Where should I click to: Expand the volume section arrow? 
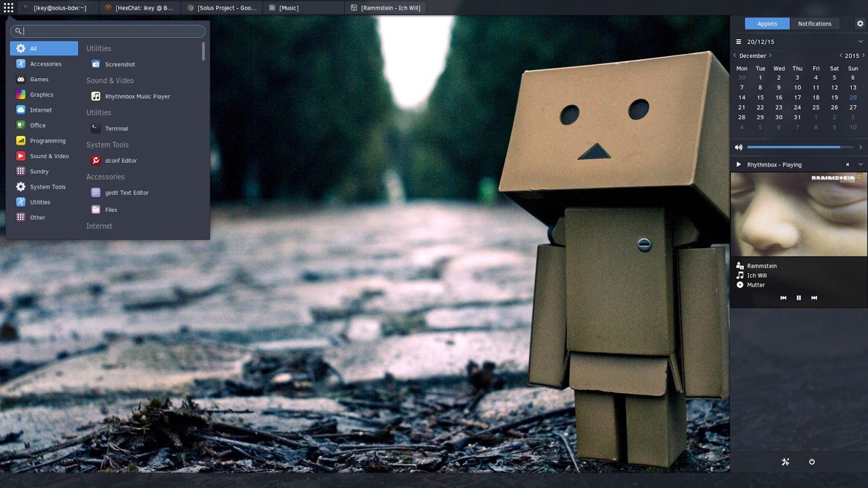pyautogui.click(x=860, y=147)
